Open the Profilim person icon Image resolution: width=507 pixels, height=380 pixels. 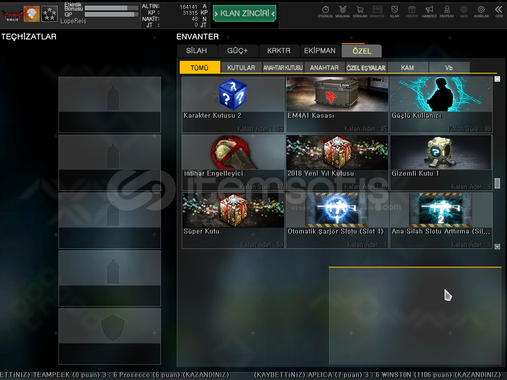[446, 11]
